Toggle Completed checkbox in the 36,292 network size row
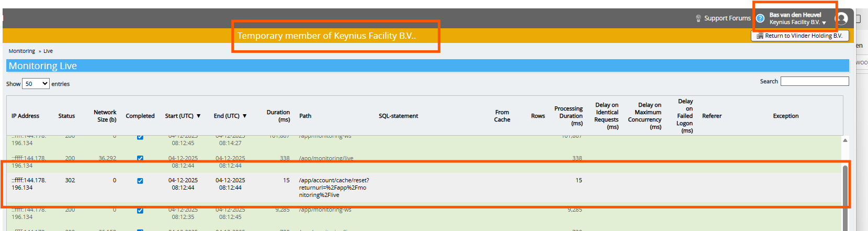The height and width of the screenshot is (231, 868). pos(140,158)
